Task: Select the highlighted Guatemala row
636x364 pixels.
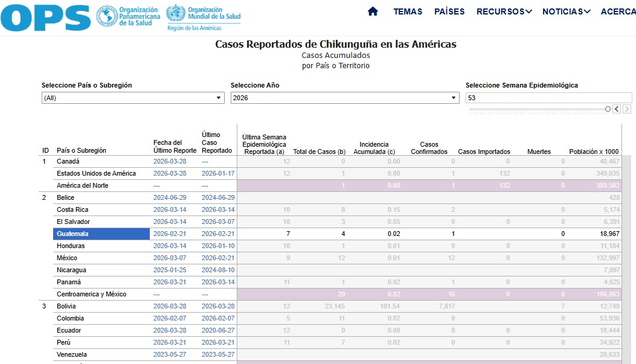Action: pos(101,234)
